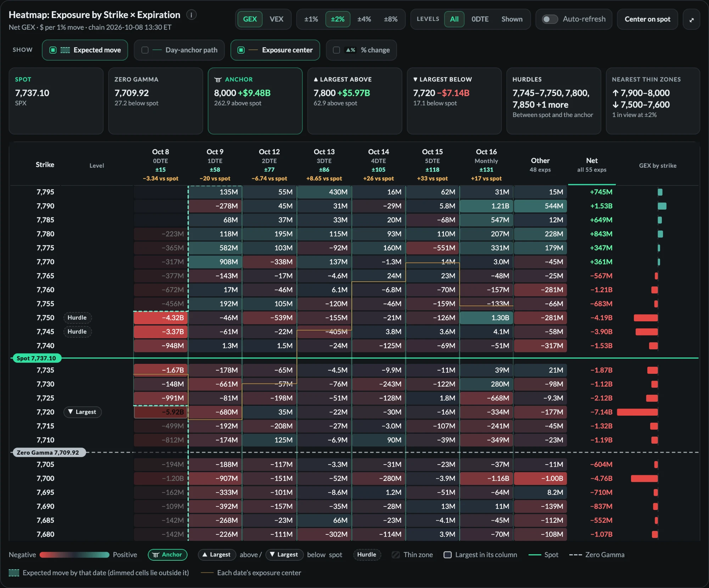Check the % change checkbox

[336, 50]
